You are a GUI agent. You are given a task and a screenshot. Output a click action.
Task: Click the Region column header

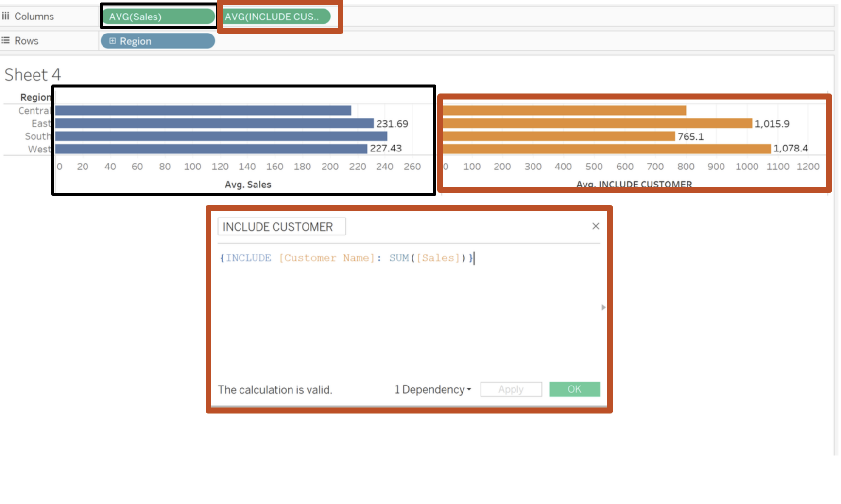[x=35, y=97]
